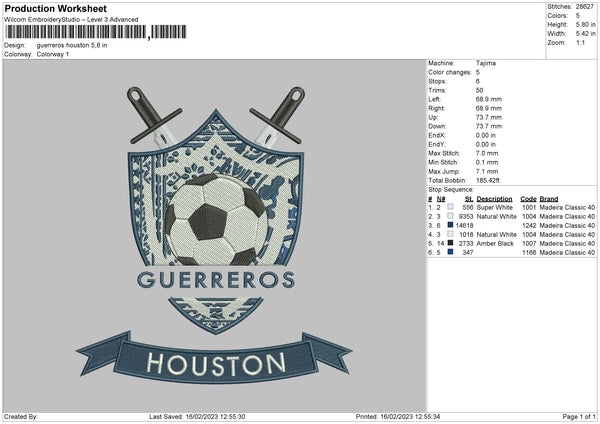
Task: Click the 'EndY:' label
Action: (x=437, y=144)
